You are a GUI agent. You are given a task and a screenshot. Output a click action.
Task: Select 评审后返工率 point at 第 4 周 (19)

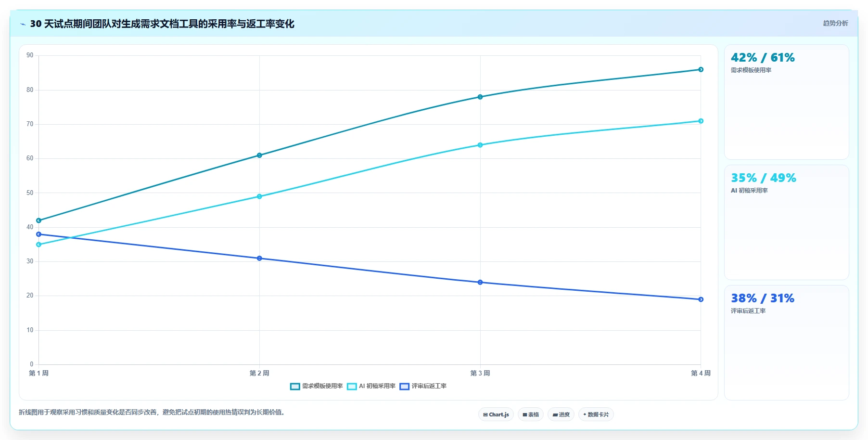click(701, 299)
